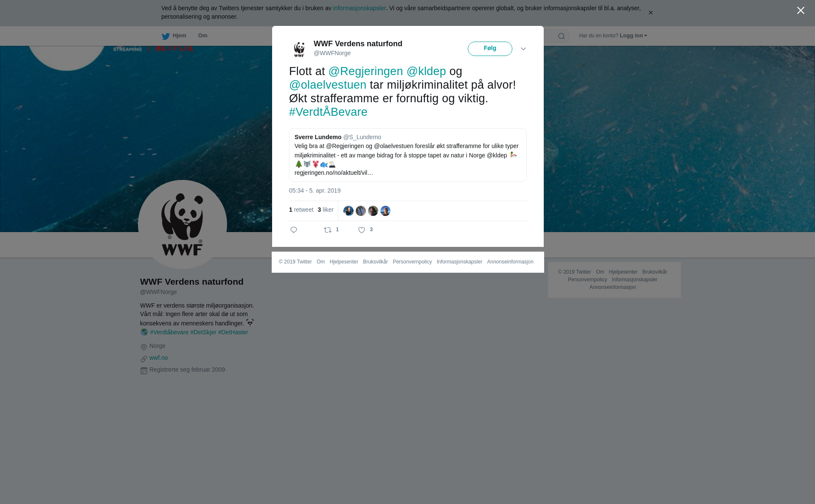Go to the Hjem tab

click(x=174, y=36)
